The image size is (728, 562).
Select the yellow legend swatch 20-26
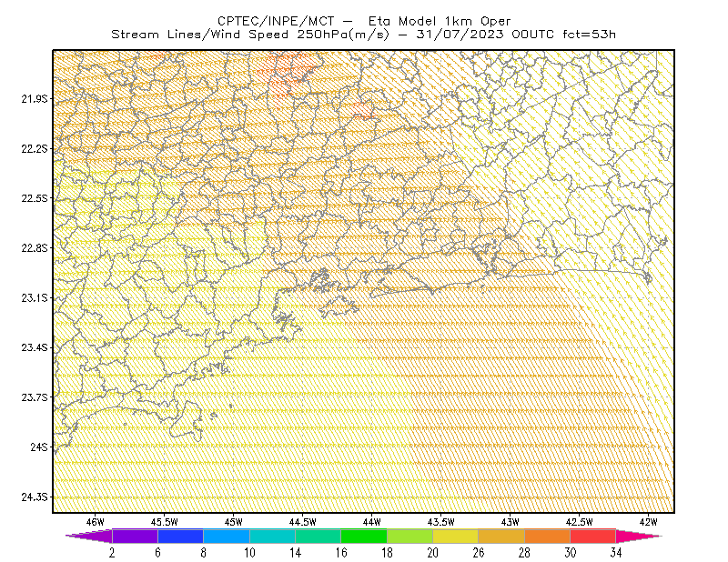click(456, 536)
